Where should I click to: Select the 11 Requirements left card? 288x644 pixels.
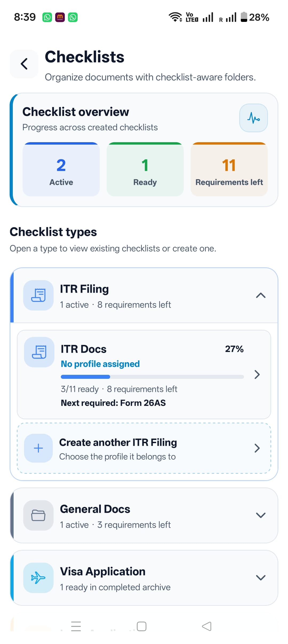click(229, 169)
